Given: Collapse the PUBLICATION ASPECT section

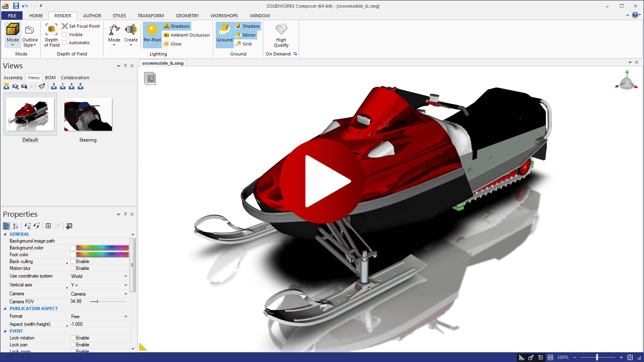Looking at the screenshot, I should [5, 309].
